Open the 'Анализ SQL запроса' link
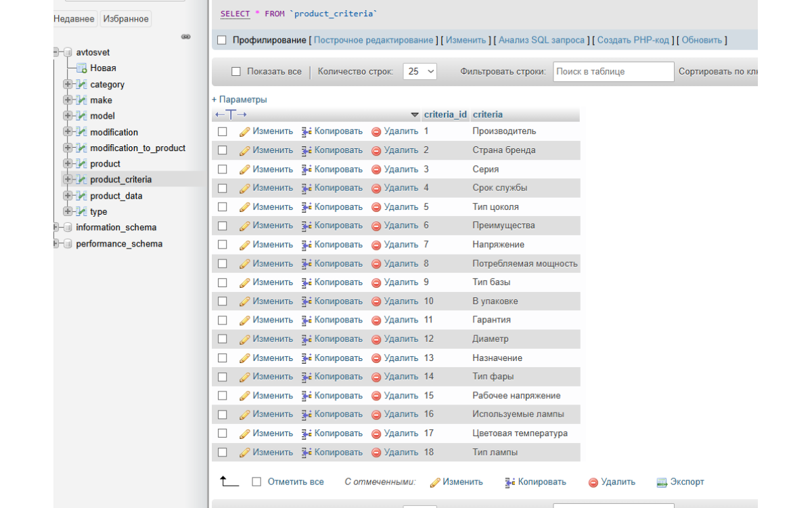This screenshot has width=812, height=508. point(541,41)
